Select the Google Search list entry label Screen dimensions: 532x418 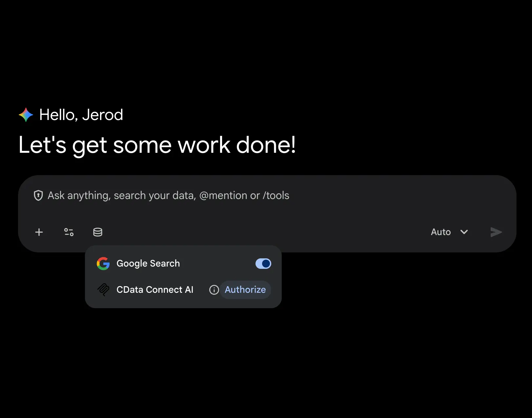[148, 264]
